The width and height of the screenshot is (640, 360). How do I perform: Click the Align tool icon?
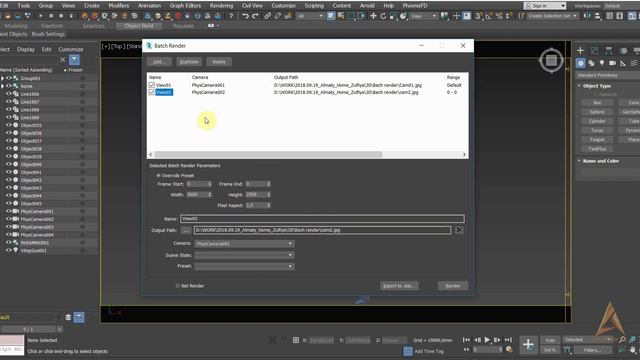pos(597,16)
